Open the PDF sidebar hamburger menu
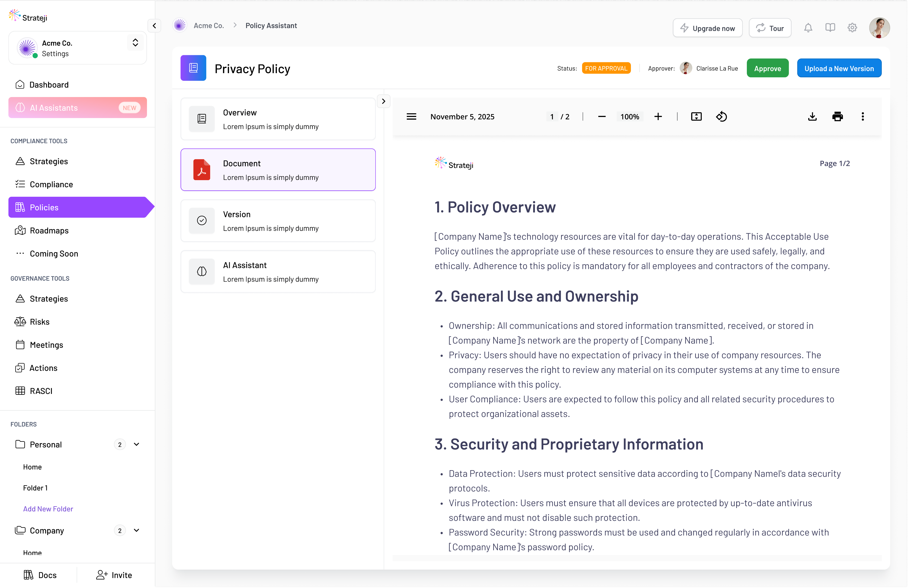The height and width of the screenshot is (588, 908). coord(411,117)
